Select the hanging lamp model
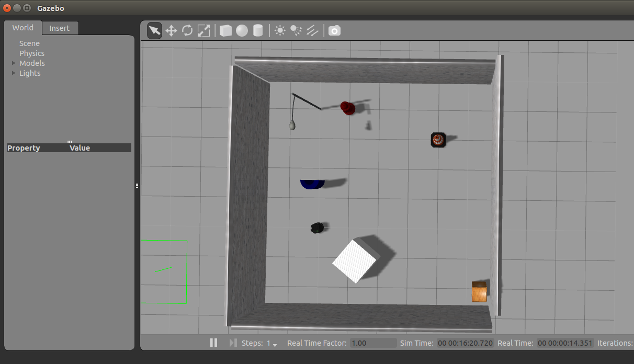 click(293, 124)
